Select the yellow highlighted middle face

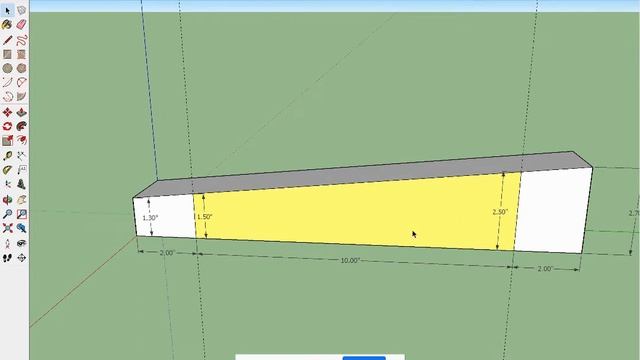(355, 212)
